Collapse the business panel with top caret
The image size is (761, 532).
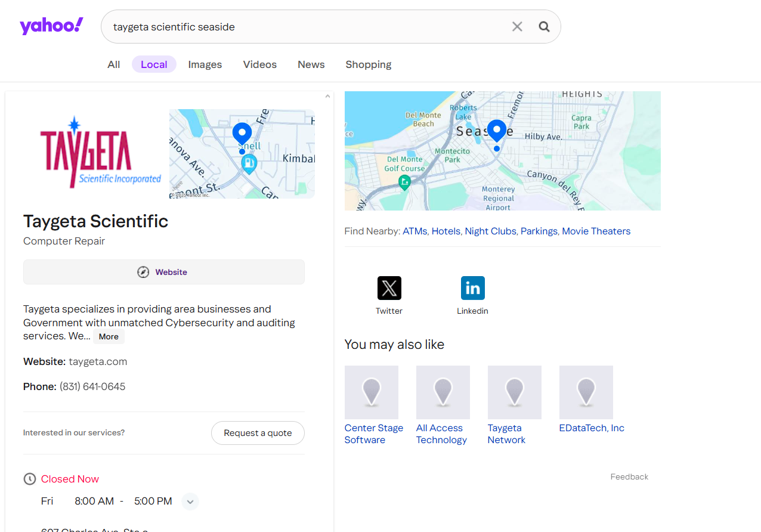(327, 96)
